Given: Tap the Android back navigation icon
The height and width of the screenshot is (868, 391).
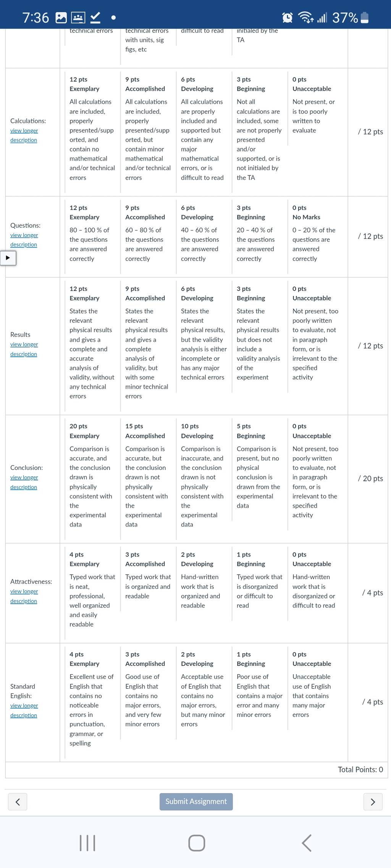Looking at the screenshot, I should coord(307,843).
